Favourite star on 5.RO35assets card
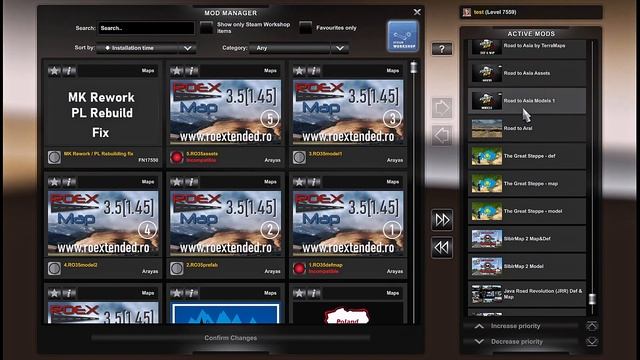 (x=176, y=71)
